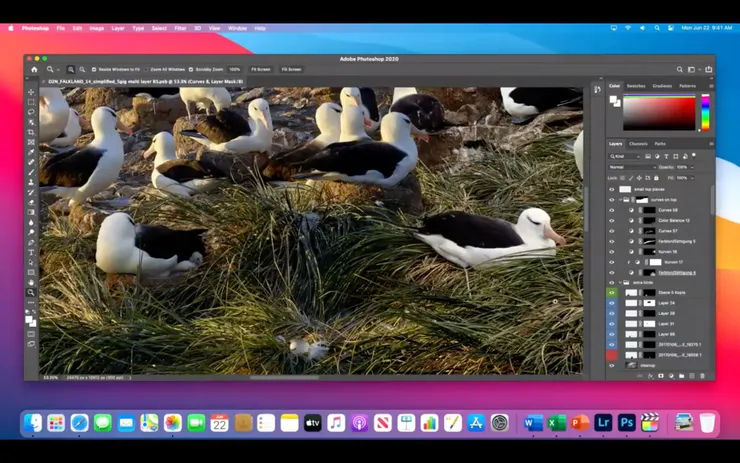Screen dimensions: 740x463
Task: Hide the Curves 57 layer
Action: pyautogui.click(x=612, y=231)
